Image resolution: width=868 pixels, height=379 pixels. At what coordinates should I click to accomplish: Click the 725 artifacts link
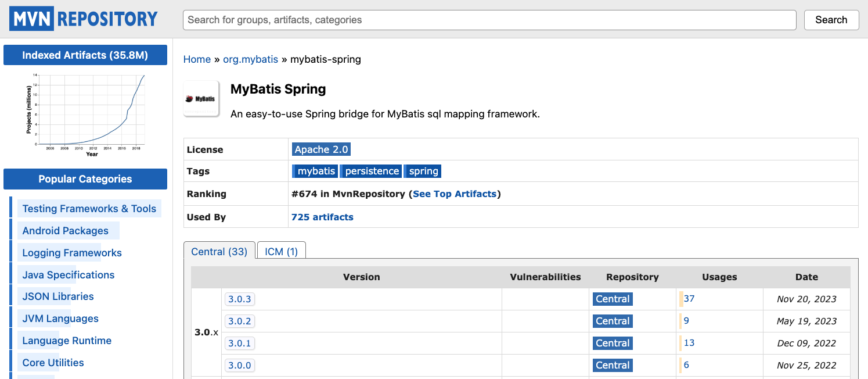(x=322, y=216)
